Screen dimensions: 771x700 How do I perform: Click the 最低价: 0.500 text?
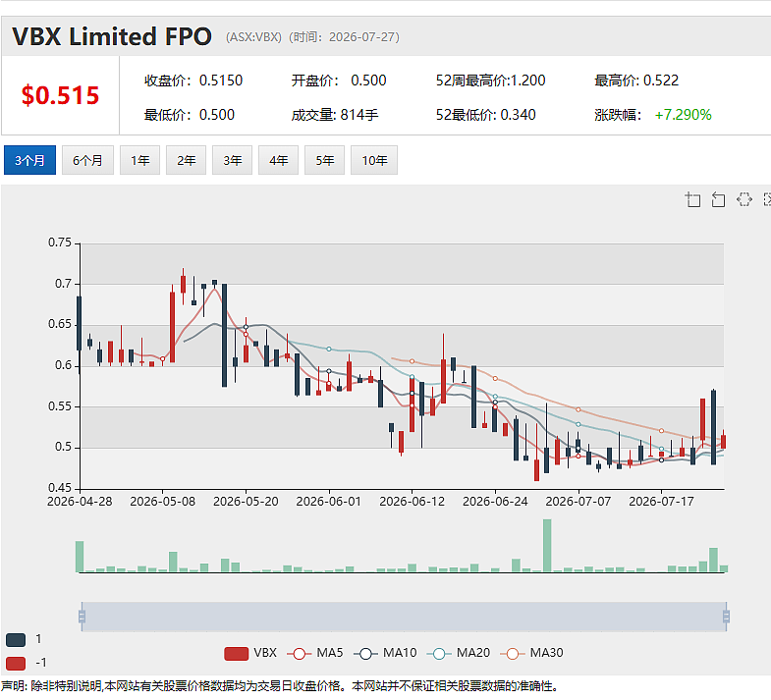click(190, 115)
